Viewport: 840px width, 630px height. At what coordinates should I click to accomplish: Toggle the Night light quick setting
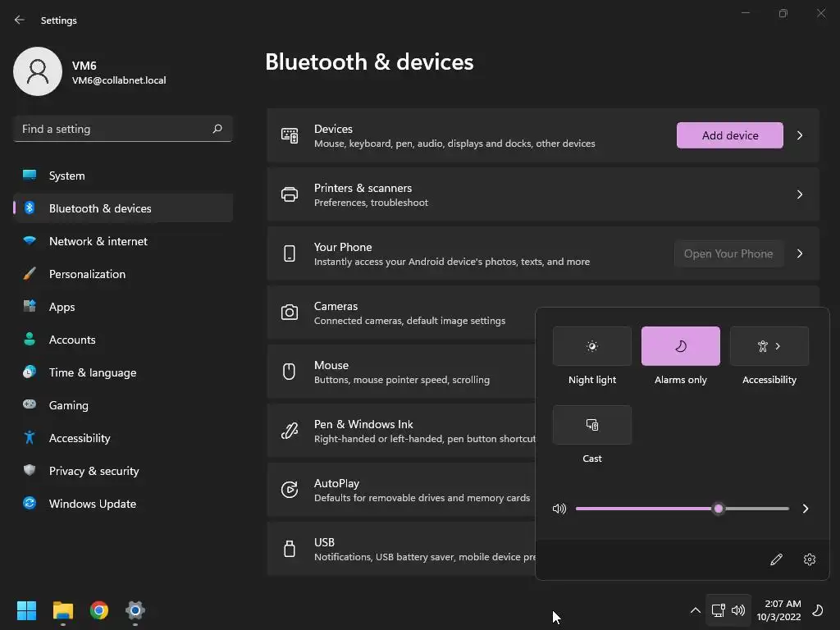[x=592, y=346]
